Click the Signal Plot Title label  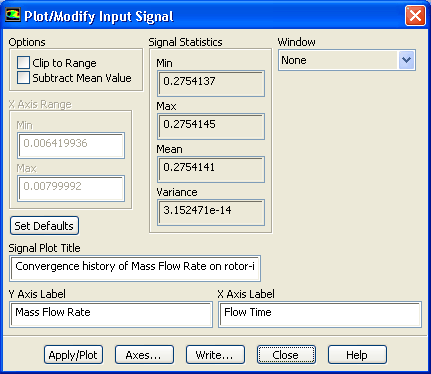tap(44, 248)
